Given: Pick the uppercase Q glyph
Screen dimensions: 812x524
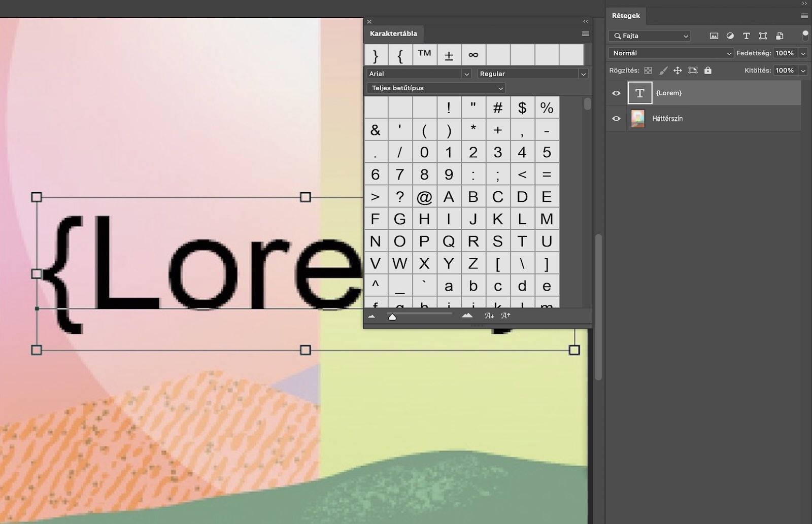Looking at the screenshot, I should (x=449, y=241).
